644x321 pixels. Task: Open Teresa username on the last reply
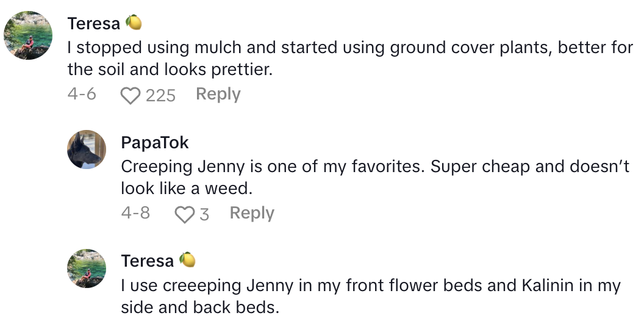(x=147, y=261)
